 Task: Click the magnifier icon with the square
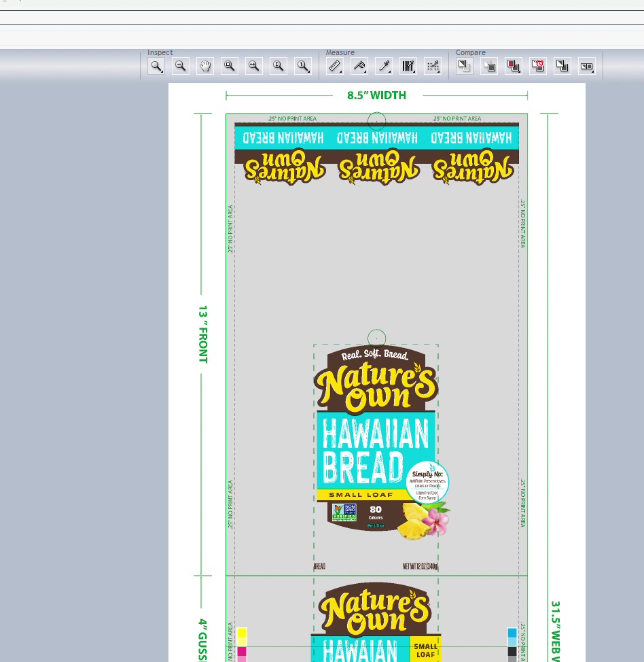230,66
